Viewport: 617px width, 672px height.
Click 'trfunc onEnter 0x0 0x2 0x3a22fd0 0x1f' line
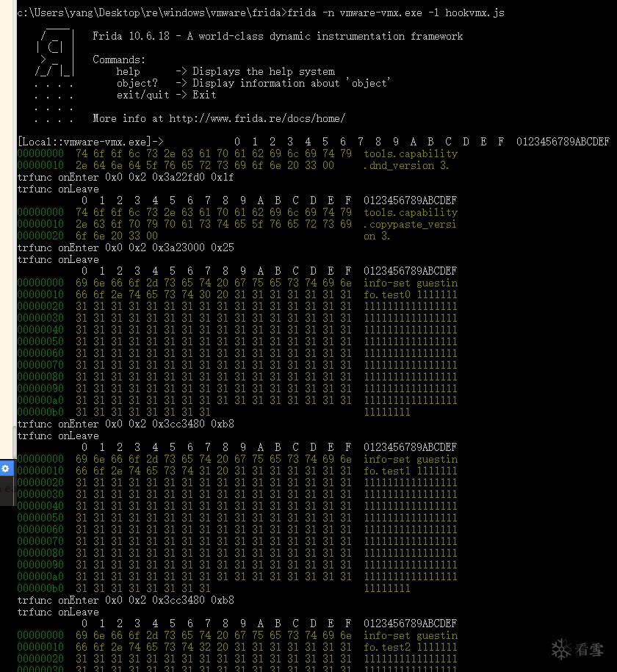coord(125,177)
